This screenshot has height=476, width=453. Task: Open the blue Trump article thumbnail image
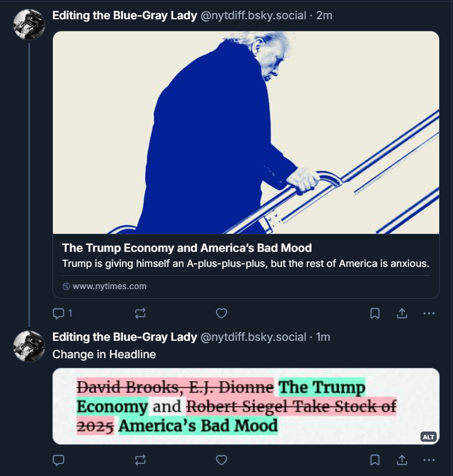click(x=245, y=132)
